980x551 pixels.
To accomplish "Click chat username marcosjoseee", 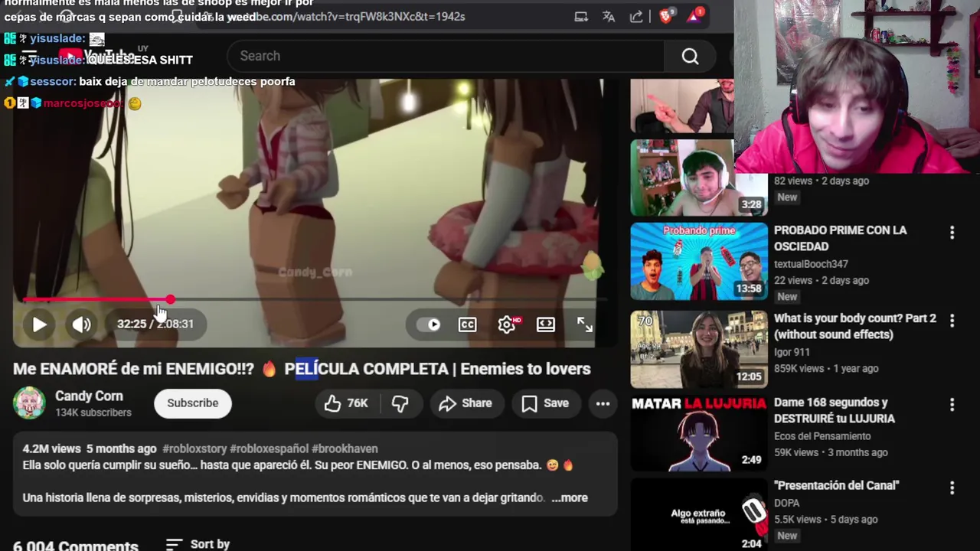I will (83, 103).
